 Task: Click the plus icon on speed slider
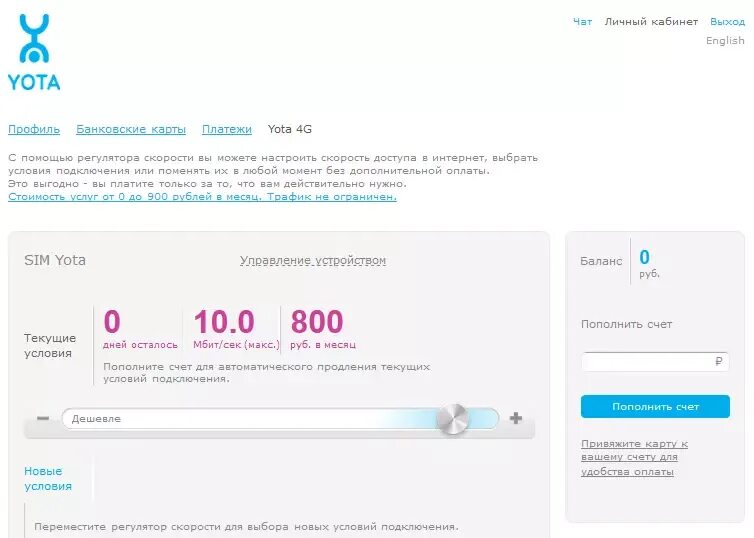coord(516,418)
